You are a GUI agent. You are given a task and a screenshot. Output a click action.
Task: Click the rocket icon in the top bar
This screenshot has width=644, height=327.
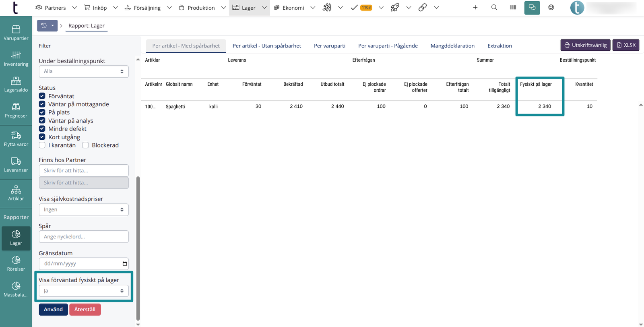coord(395,8)
